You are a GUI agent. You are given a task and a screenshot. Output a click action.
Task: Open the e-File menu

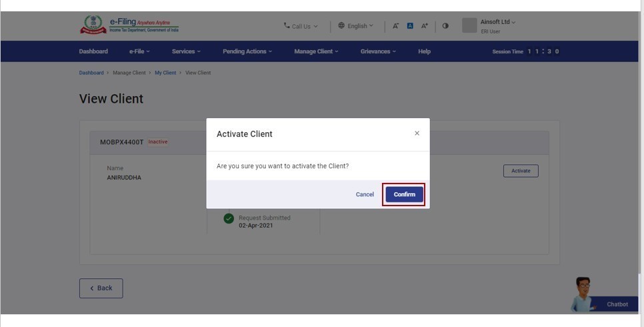click(x=139, y=51)
